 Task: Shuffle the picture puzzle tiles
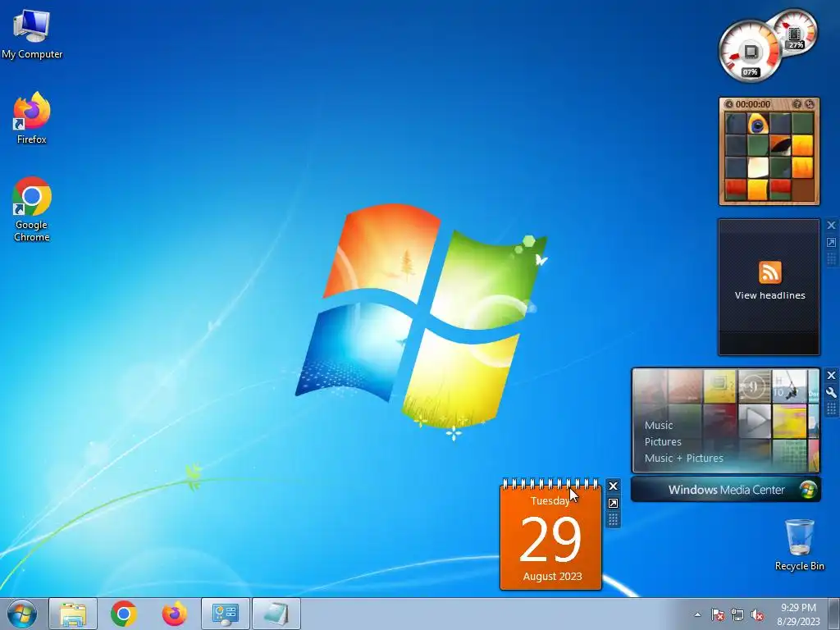(x=809, y=104)
